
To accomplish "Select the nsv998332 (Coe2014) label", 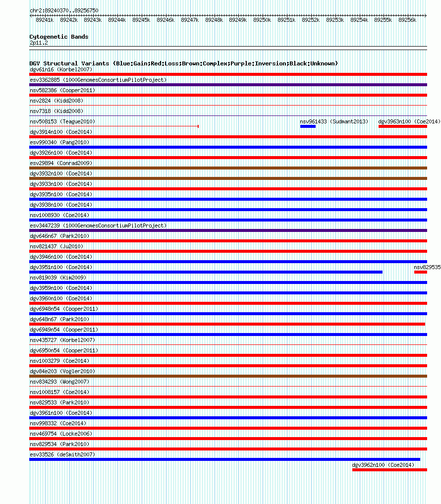I will 58,423.
